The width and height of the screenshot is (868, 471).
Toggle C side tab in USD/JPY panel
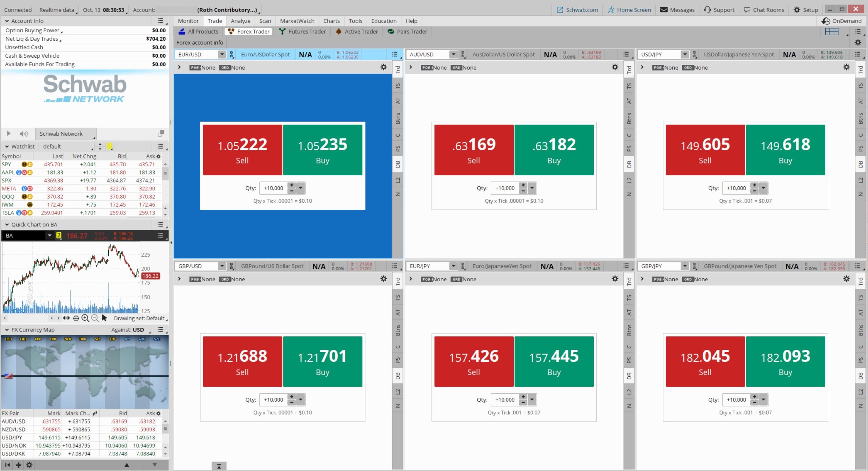point(861,135)
